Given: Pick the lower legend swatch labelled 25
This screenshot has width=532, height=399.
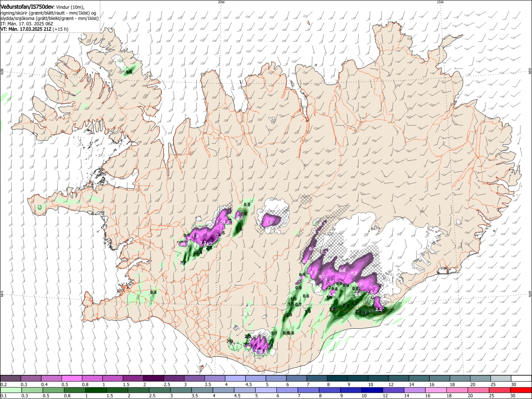Looking at the screenshot, I should tap(499, 390).
